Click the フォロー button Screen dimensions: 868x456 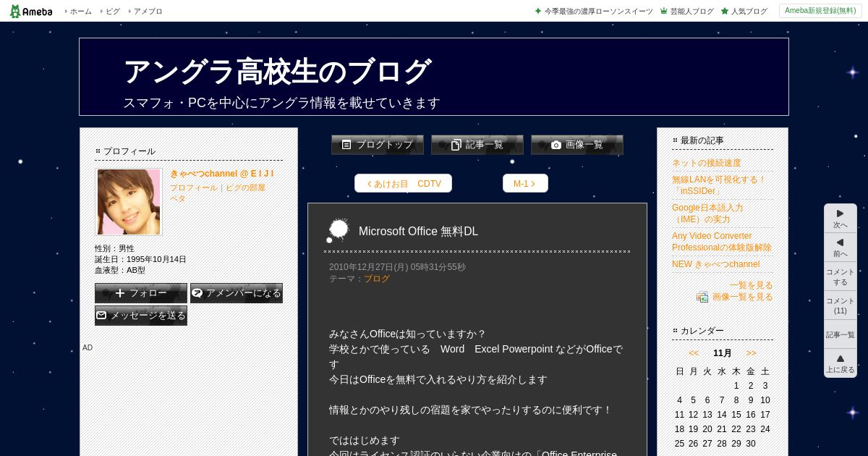click(x=141, y=293)
